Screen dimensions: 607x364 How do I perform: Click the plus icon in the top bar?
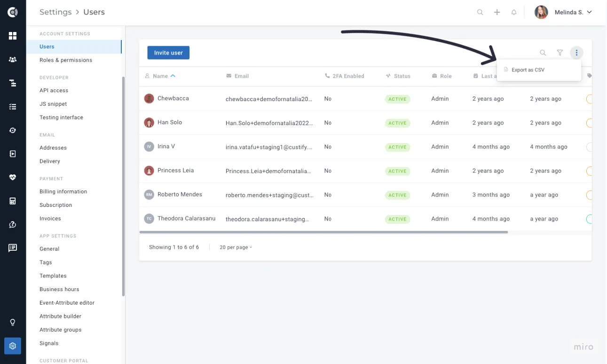[497, 12]
